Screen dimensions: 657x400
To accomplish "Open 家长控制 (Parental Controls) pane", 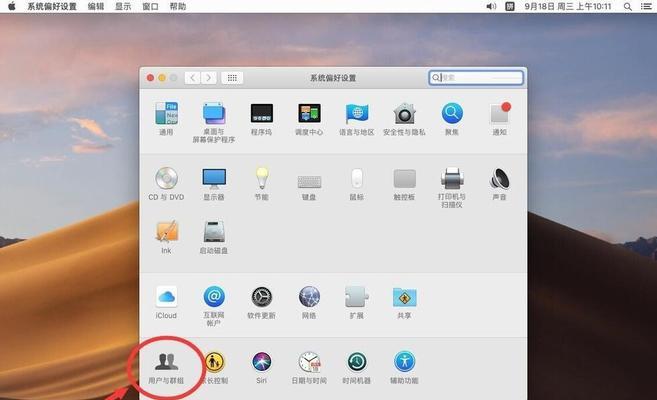I will point(215,368).
